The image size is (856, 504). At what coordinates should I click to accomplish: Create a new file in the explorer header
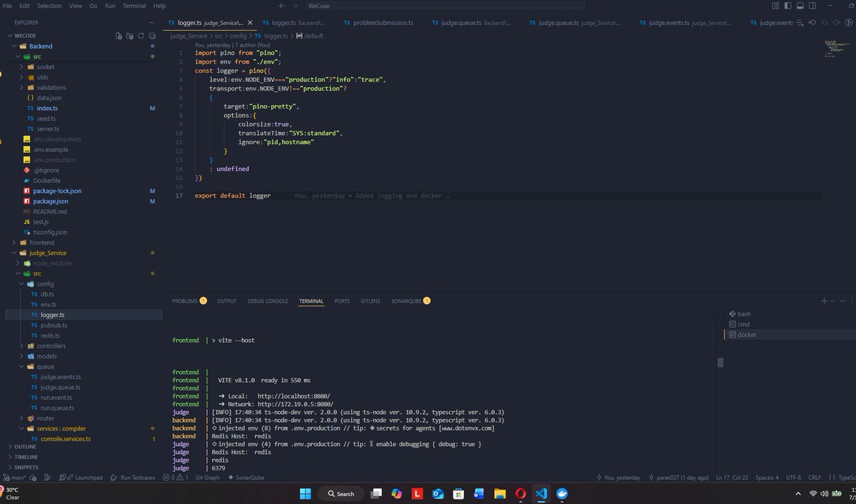point(119,36)
